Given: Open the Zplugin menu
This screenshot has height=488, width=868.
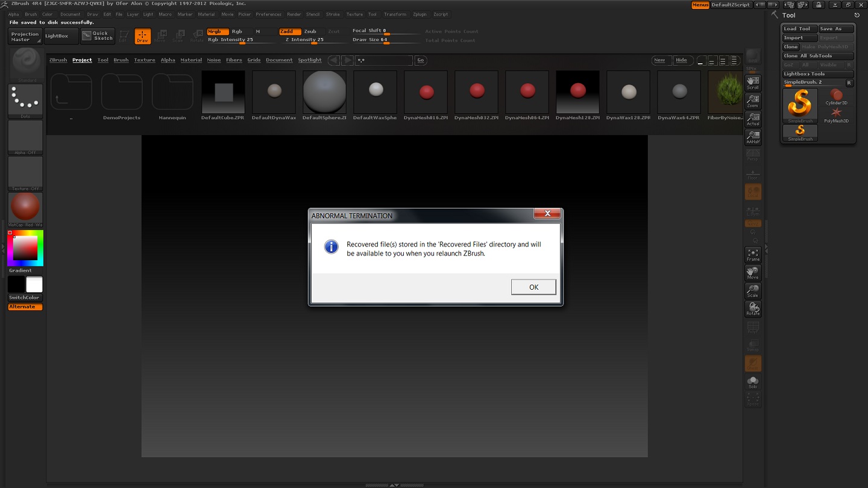Looking at the screenshot, I should (420, 14).
